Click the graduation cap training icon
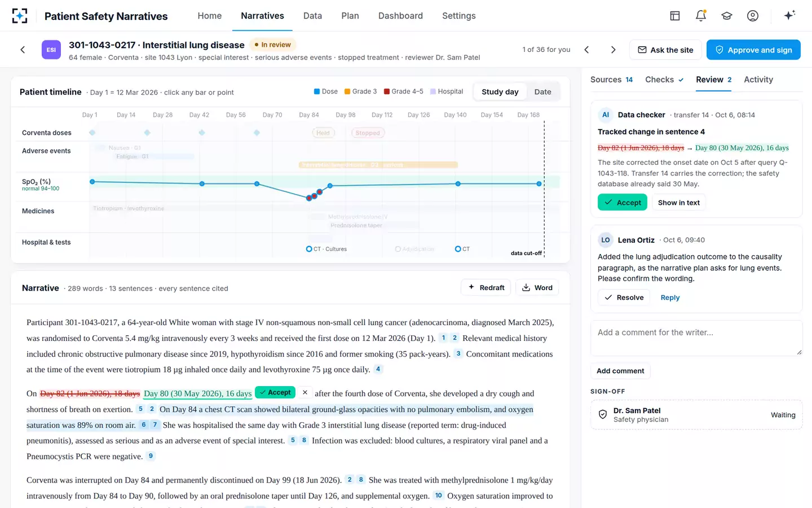Viewport: 812px width, 508px height. click(x=727, y=16)
